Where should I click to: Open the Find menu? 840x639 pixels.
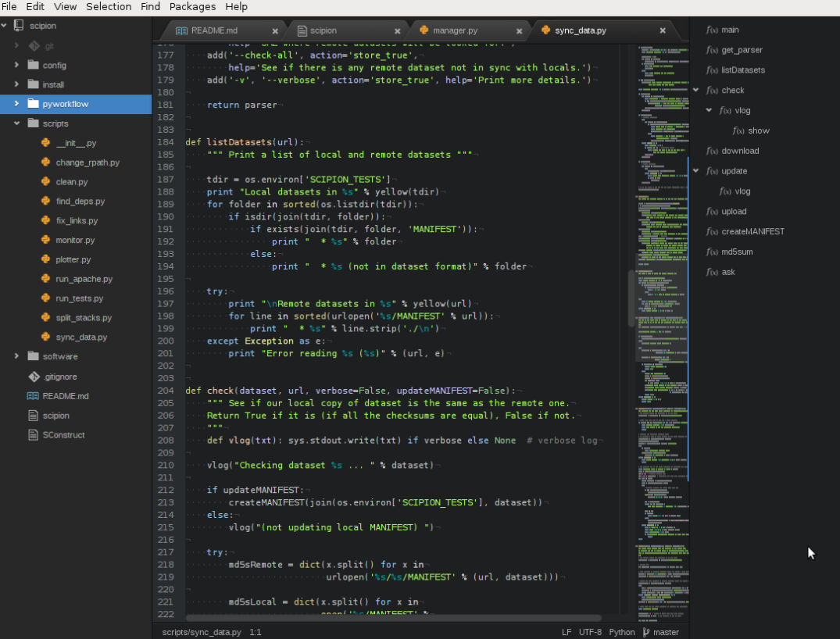150,6
